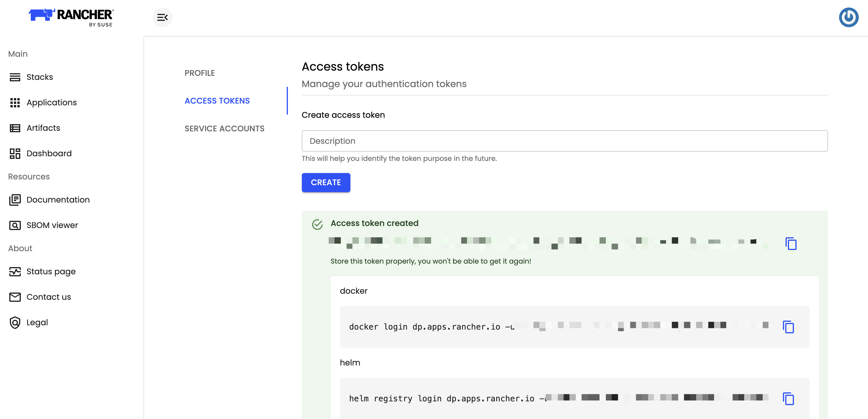Screen dimensions: 868x419
Task: Navigate to Dashboard
Action: coord(49,153)
